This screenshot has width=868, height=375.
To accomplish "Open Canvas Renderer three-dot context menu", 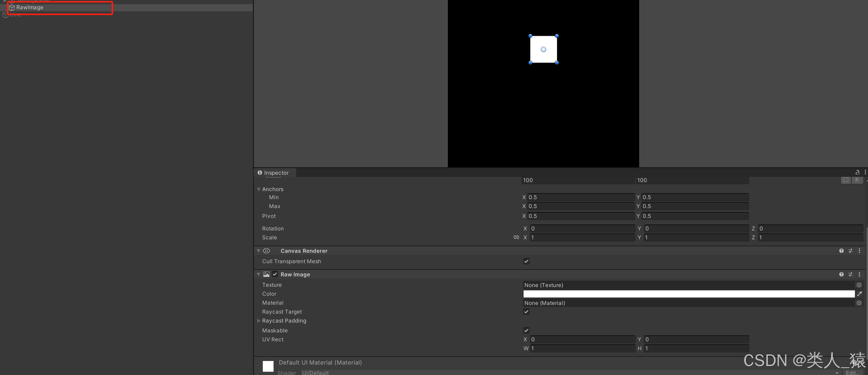I will 859,251.
